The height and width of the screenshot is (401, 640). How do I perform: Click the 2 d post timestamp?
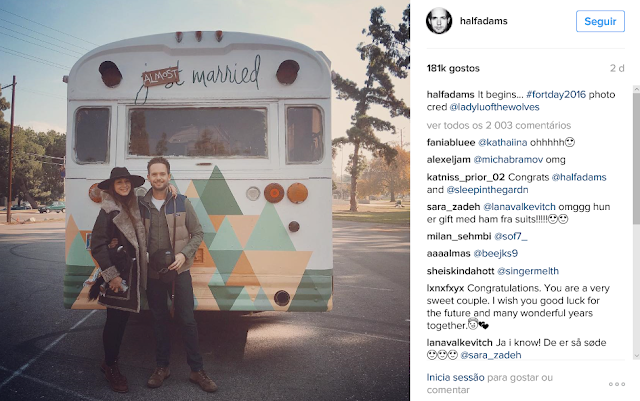pyautogui.click(x=617, y=68)
